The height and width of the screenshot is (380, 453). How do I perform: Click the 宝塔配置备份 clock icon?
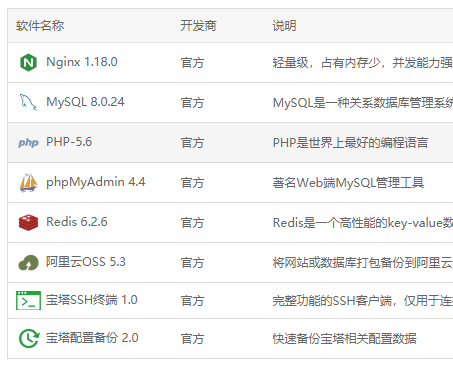[x=29, y=338]
